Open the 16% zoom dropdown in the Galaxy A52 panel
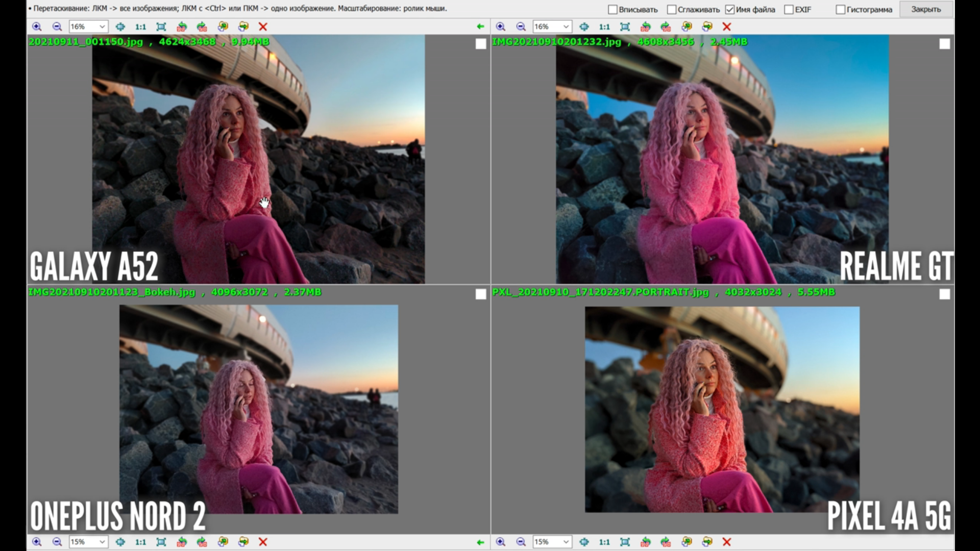Screen dimensions: 980x551 click(102, 27)
